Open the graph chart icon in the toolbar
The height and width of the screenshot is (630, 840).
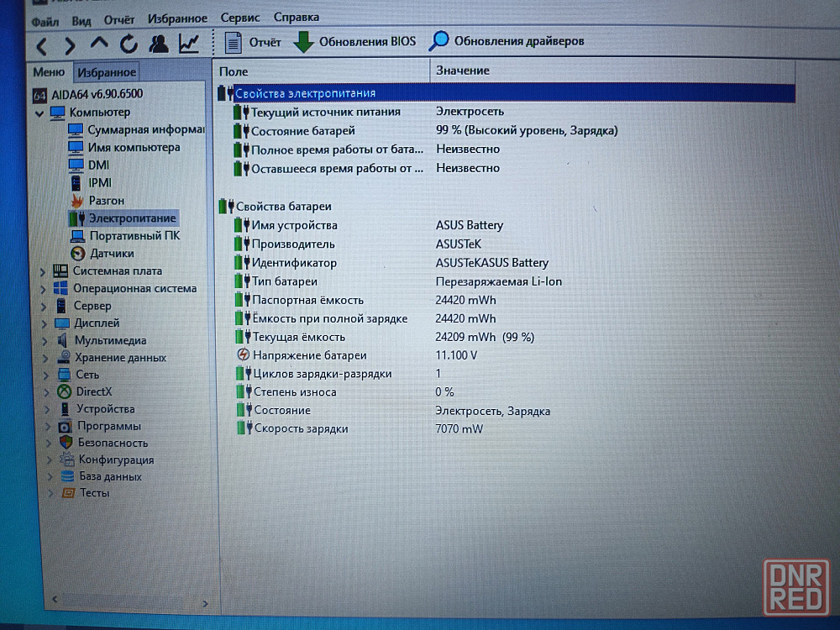pyautogui.click(x=188, y=44)
